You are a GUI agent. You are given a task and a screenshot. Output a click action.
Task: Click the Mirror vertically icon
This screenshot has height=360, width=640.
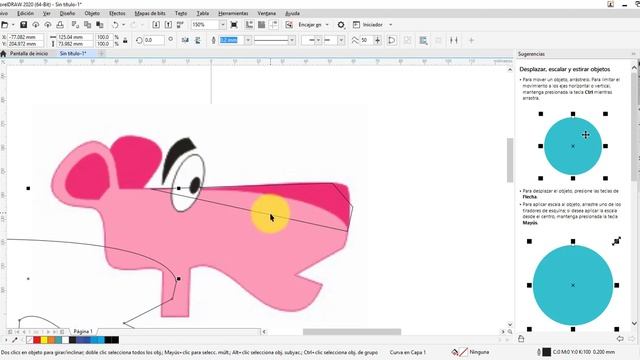[x=198, y=40]
